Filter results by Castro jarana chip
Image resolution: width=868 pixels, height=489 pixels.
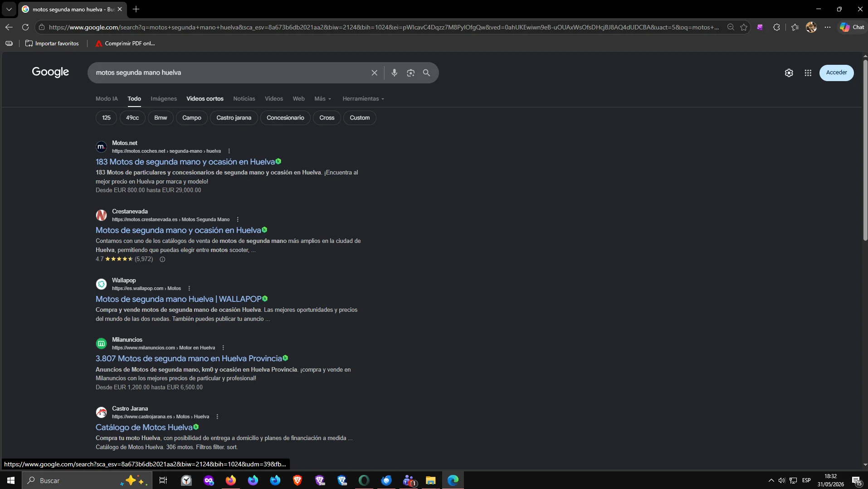click(x=234, y=118)
